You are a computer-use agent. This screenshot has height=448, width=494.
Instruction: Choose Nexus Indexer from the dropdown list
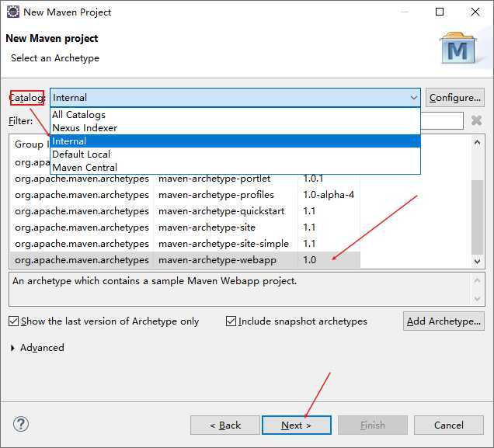point(235,128)
